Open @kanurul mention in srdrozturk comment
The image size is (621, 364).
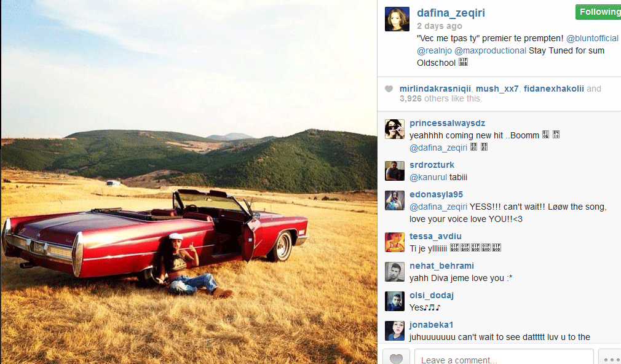pos(428,178)
